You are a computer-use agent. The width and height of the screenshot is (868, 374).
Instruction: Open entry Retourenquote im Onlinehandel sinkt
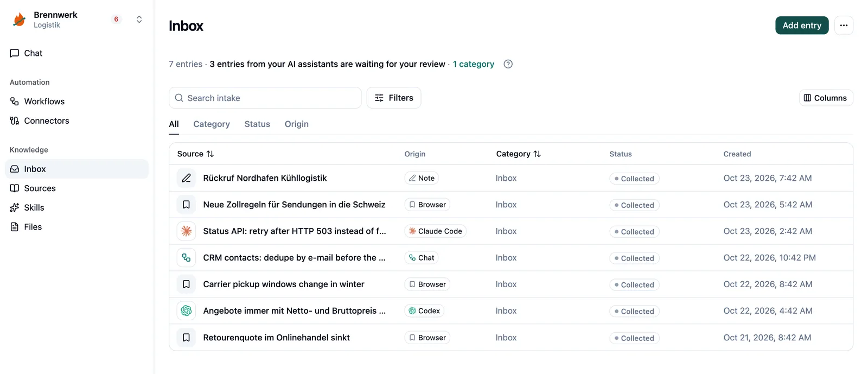276,338
